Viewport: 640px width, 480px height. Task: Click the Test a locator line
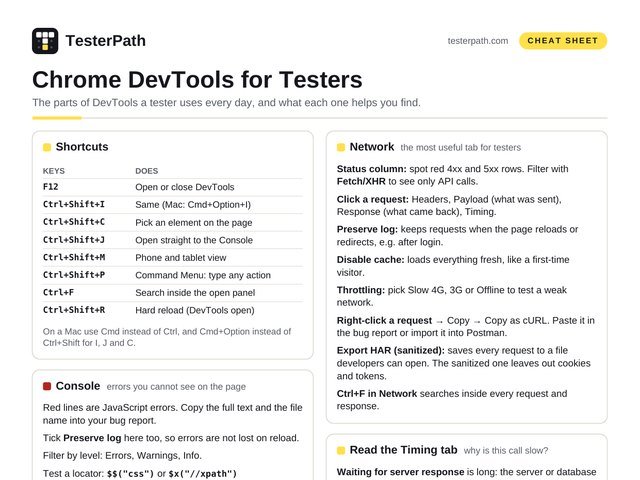pyautogui.click(x=140, y=473)
